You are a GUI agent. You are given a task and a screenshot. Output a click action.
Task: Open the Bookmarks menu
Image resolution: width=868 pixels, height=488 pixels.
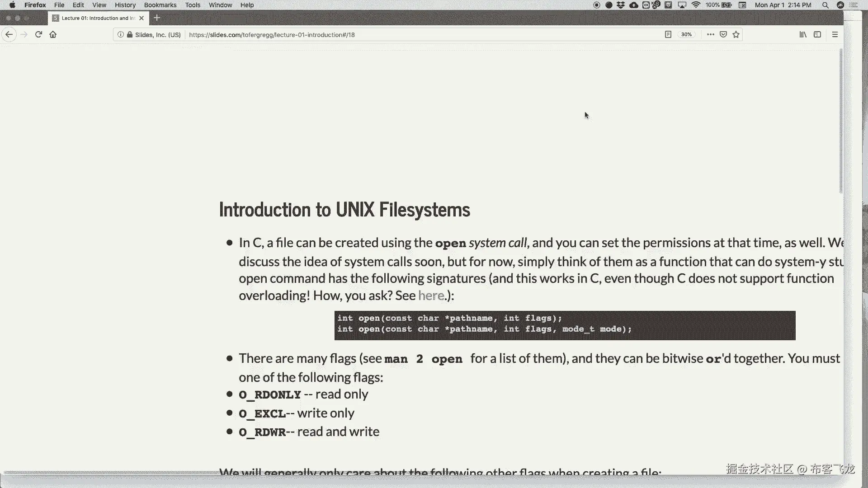[x=160, y=5]
